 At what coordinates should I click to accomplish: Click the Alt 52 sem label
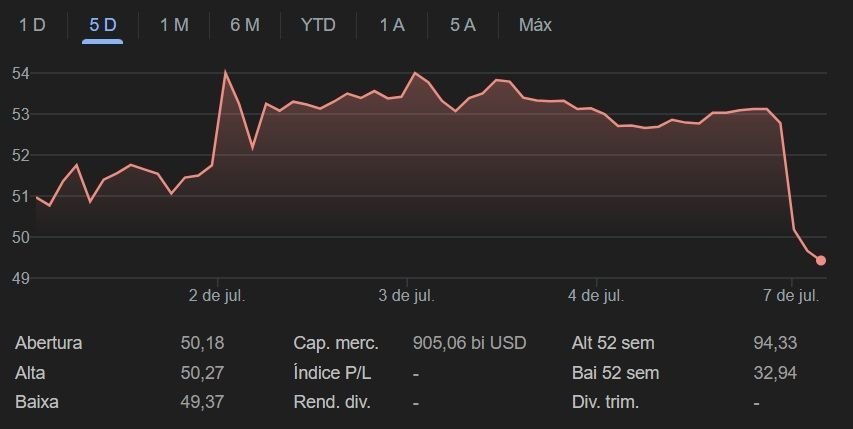pos(613,343)
